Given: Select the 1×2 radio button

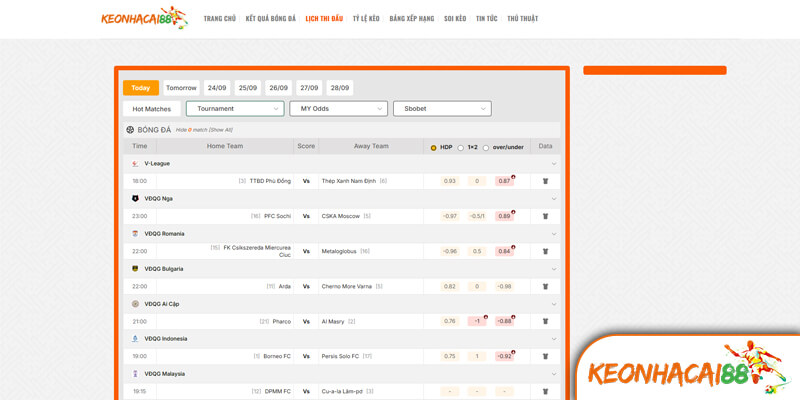Looking at the screenshot, I should 461,147.
